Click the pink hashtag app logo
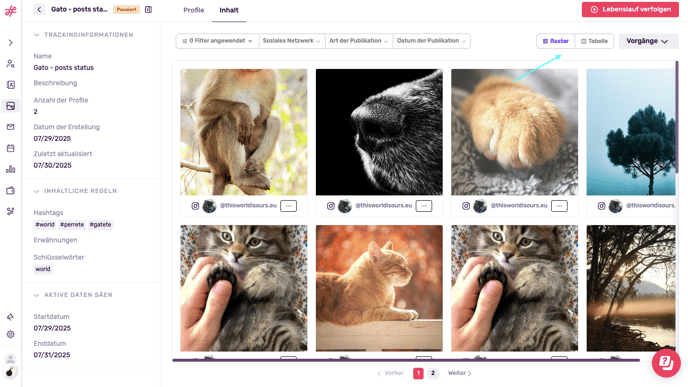This screenshot has height=387, width=688. tap(11, 11)
